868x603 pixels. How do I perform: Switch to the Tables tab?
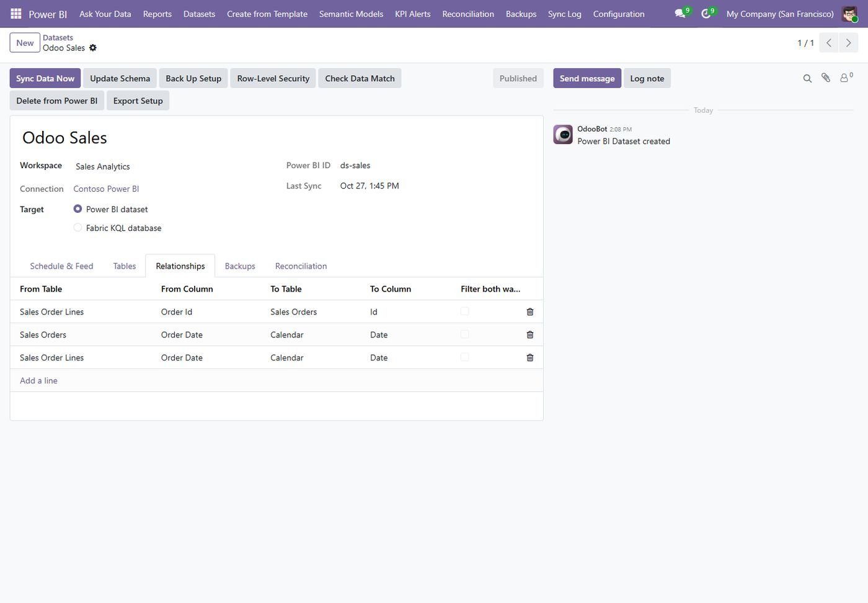click(125, 266)
